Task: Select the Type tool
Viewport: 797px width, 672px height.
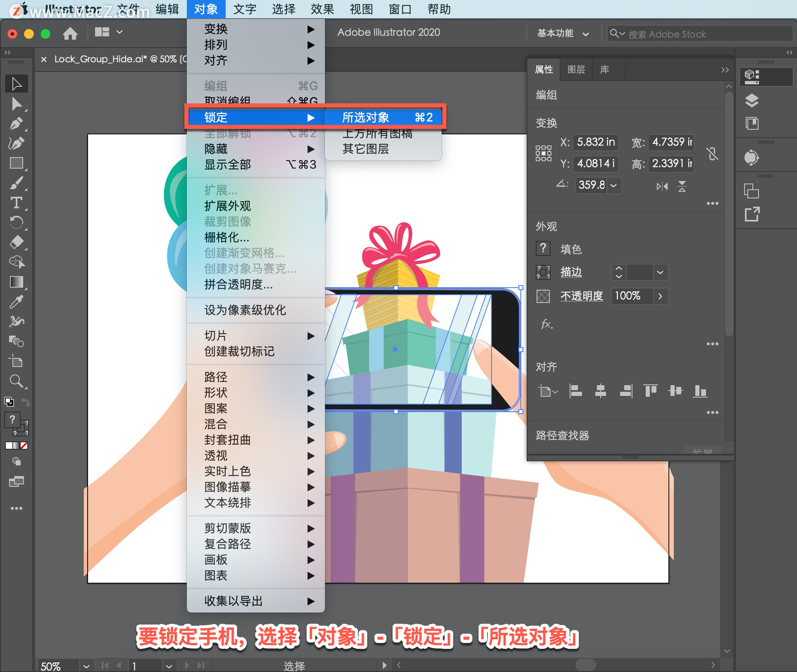Action: tap(17, 203)
